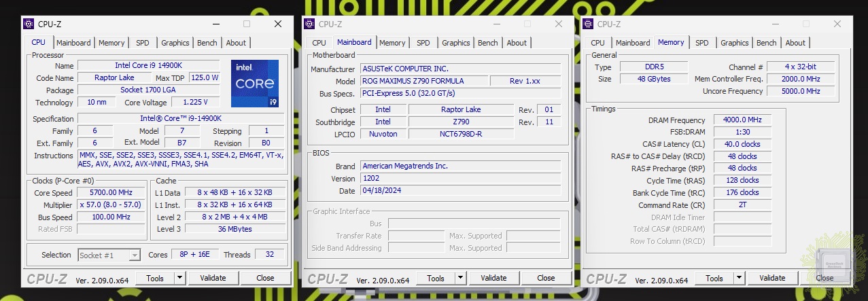Expand the Tools arrow in the Mainboard window
868x301 pixels.
pos(460,278)
